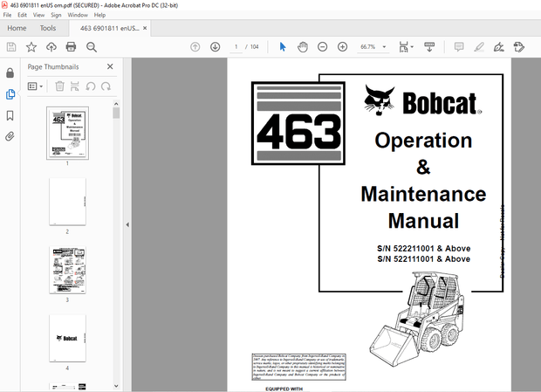541x392 pixels.
Task: Print the document with the printer icon
Action: [x=71, y=47]
